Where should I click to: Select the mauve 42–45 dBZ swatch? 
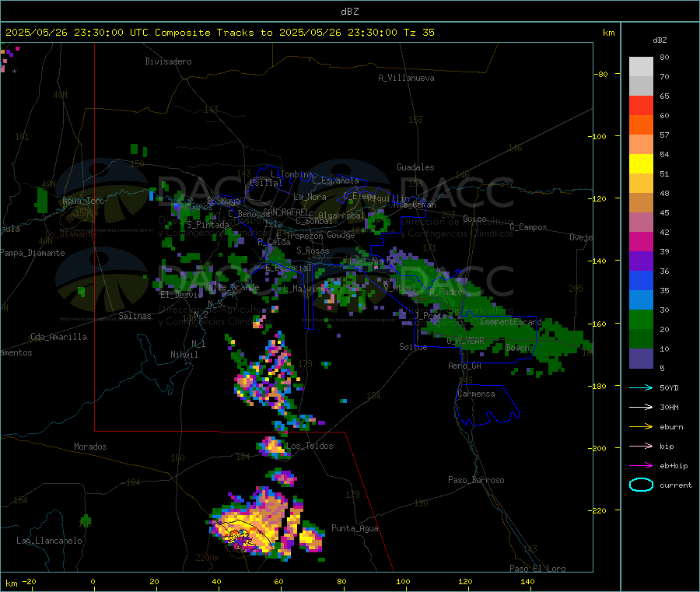[641, 222]
